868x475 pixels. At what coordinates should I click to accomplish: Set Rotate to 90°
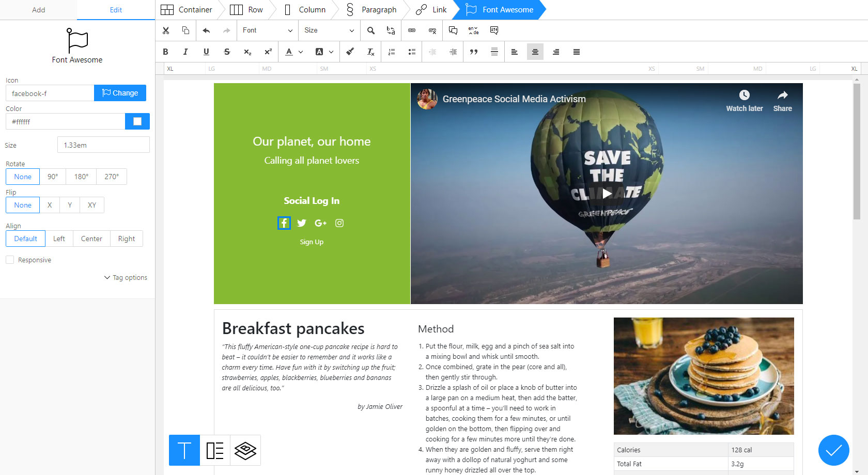click(x=53, y=177)
